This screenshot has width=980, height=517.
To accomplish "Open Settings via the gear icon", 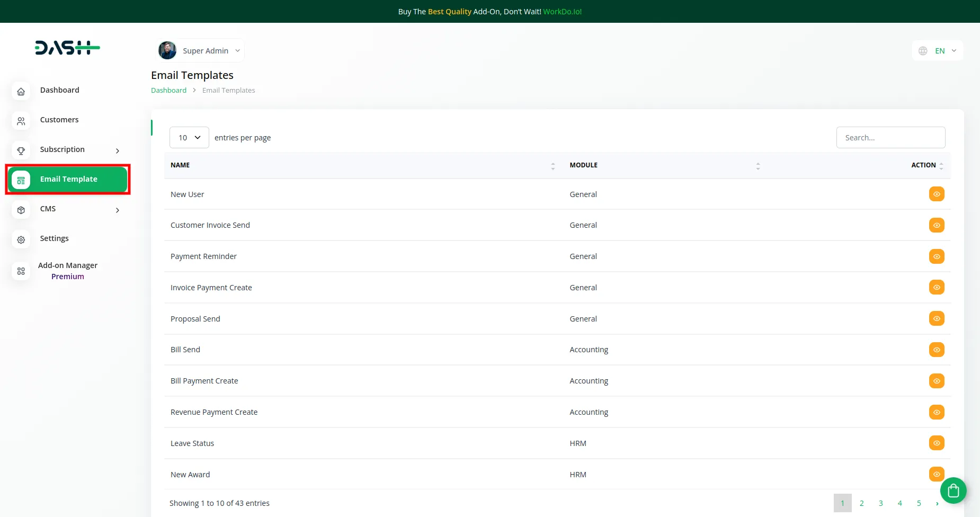I will tap(21, 240).
